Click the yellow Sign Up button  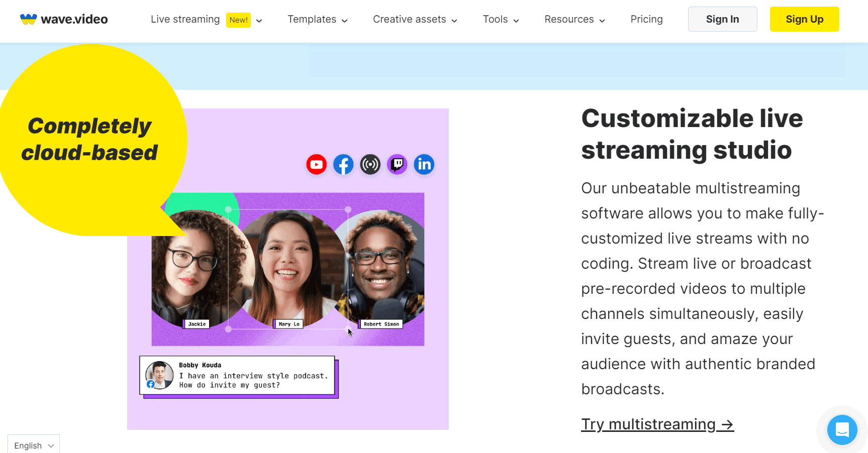click(x=804, y=19)
